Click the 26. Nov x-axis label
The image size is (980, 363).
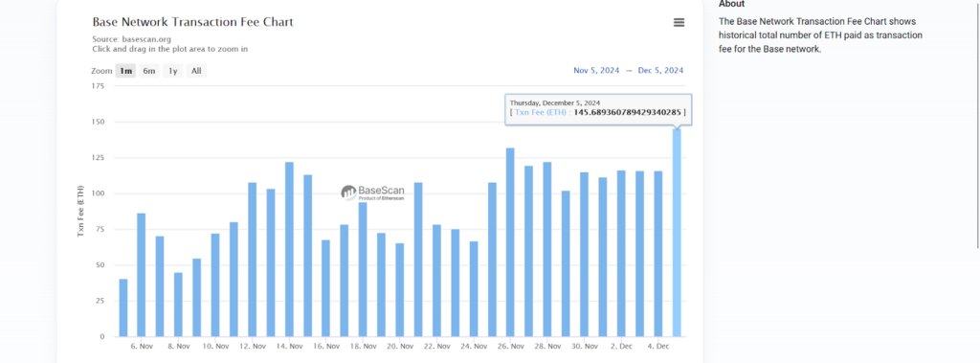click(510, 346)
